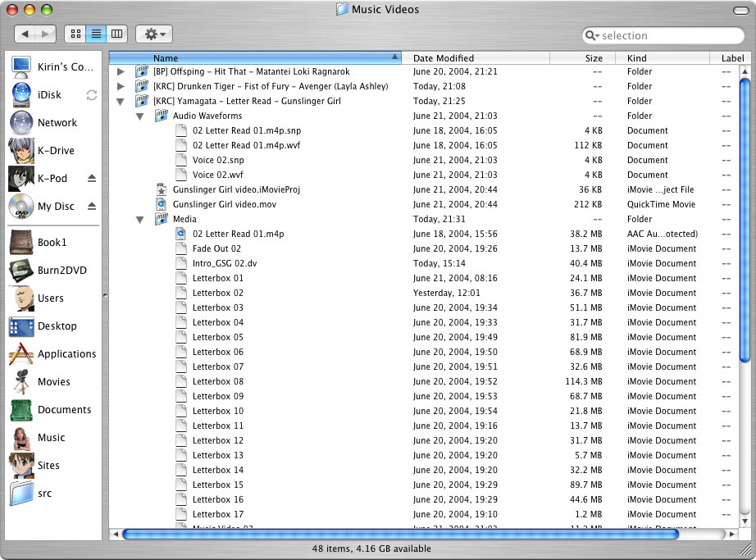
Task: Open the Action gear dropdown menu
Action: tap(154, 34)
